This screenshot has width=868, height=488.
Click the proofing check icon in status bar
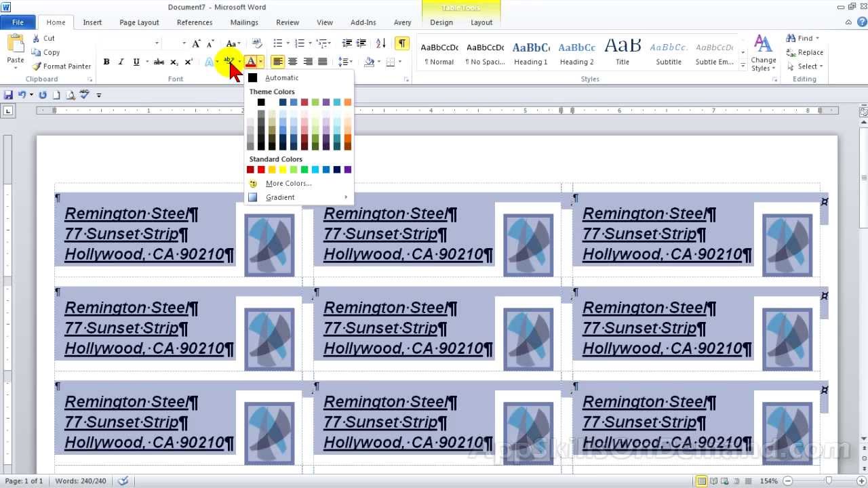coord(123,481)
